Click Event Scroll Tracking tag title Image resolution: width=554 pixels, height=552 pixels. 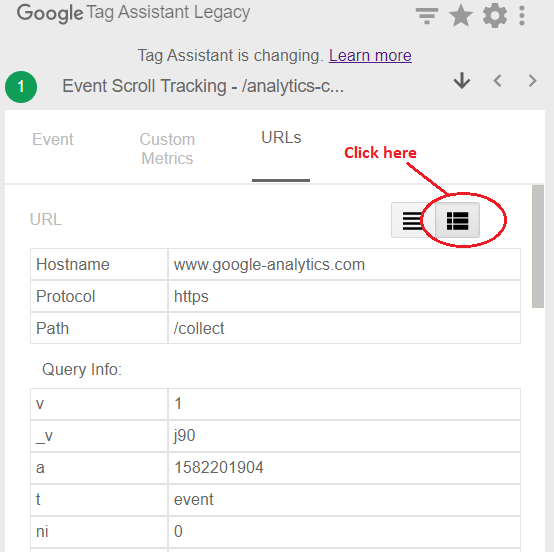click(203, 86)
